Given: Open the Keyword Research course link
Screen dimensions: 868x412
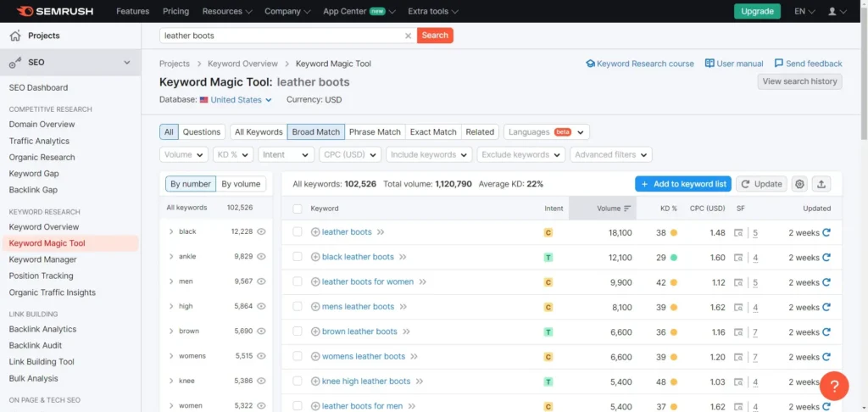Looking at the screenshot, I should pos(639,64).
